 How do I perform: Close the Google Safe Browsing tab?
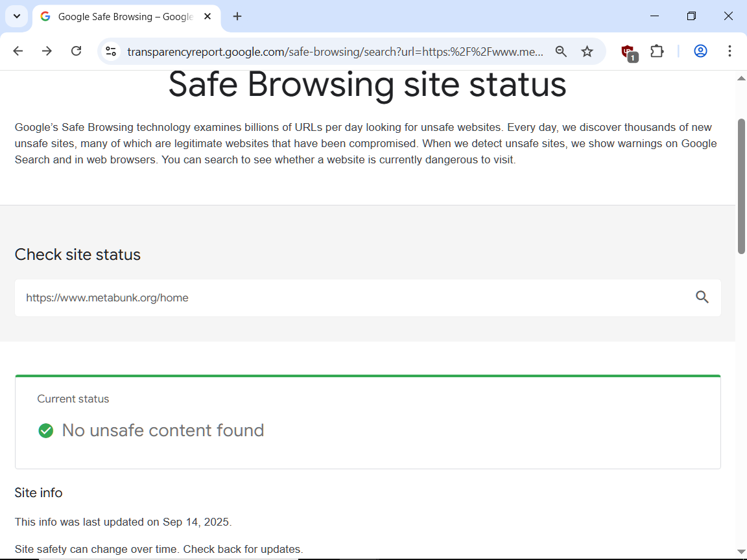[207, 16]
